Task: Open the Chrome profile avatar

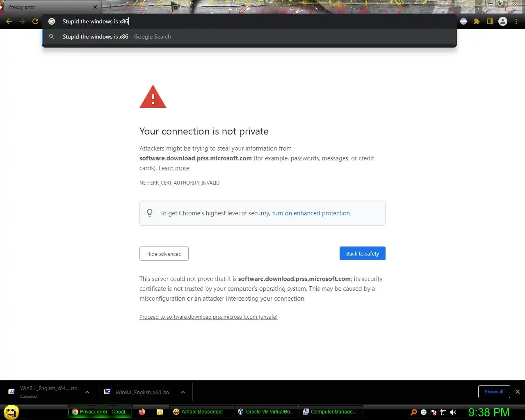Action: [x=503, y=21]
